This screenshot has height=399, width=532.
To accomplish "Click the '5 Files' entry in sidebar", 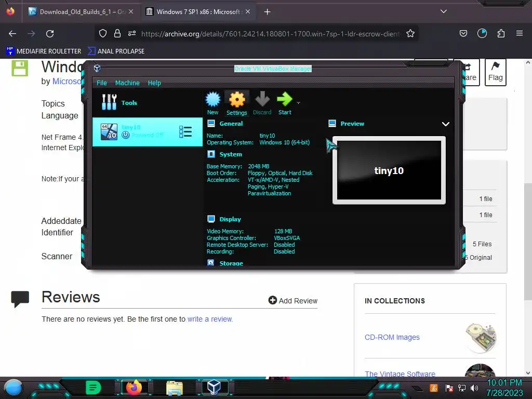I will coord(482,244).
